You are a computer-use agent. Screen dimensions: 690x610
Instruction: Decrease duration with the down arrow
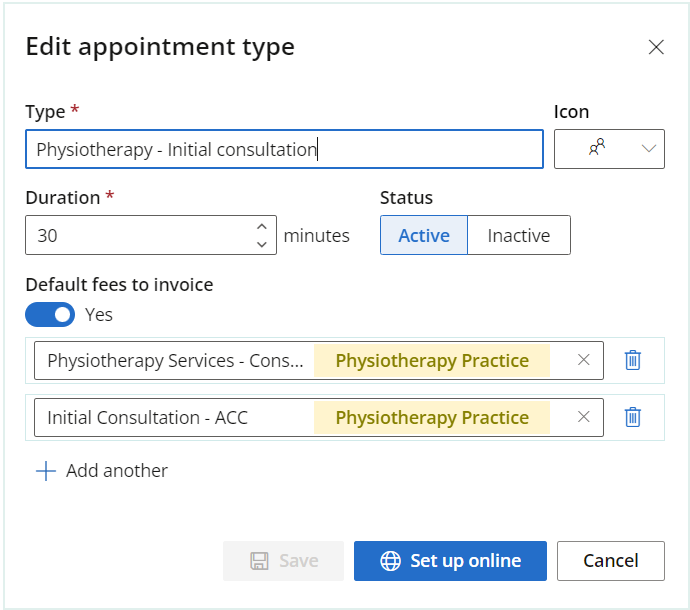coord(262,244)
